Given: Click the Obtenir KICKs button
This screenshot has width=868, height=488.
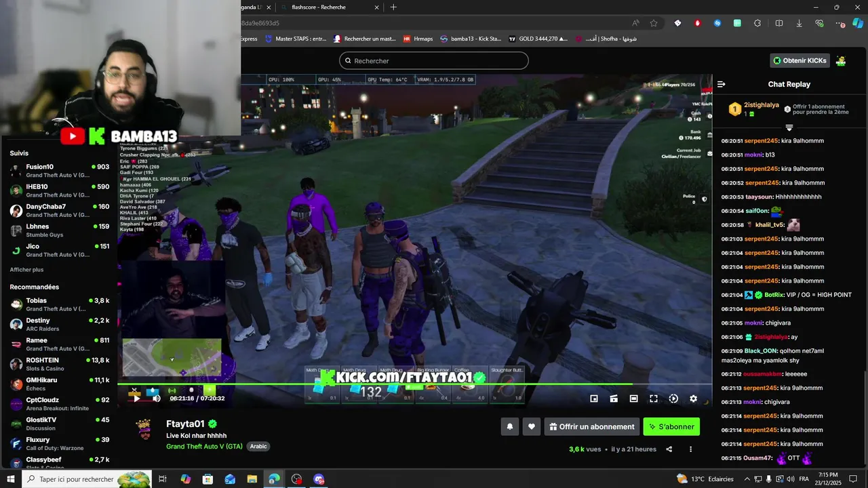Looking at the screenshot, I should [800, 60].
